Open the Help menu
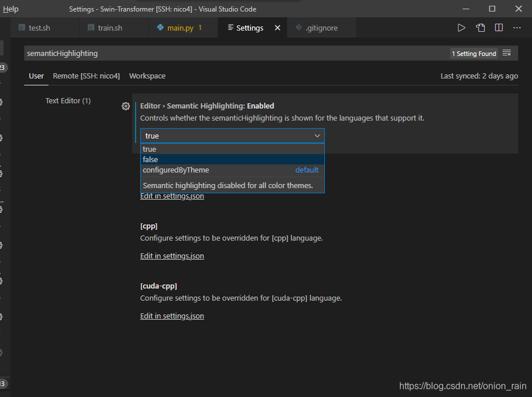Viewport: 532px width, 397px height. pyautogui.click(x=10, y=9)
